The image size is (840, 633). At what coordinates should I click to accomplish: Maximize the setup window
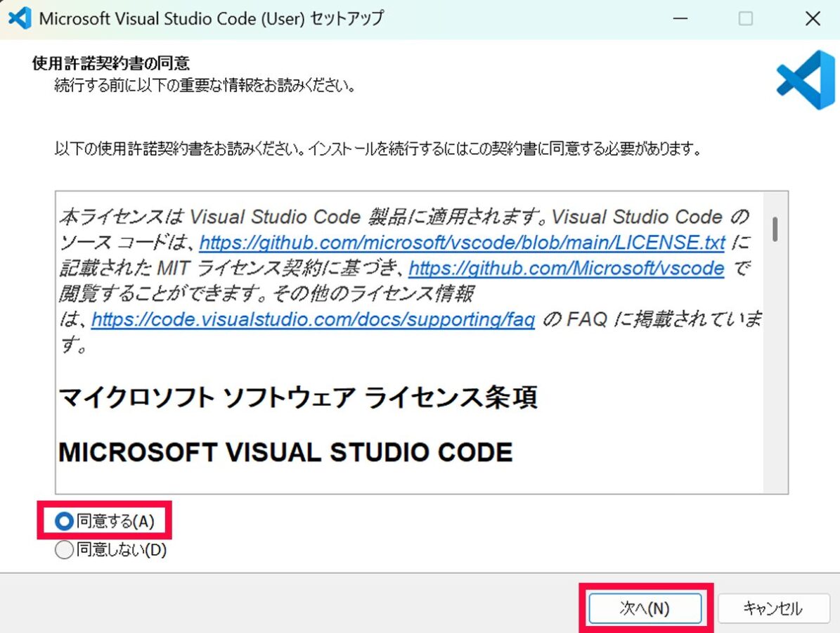click(x=745, y=18)
